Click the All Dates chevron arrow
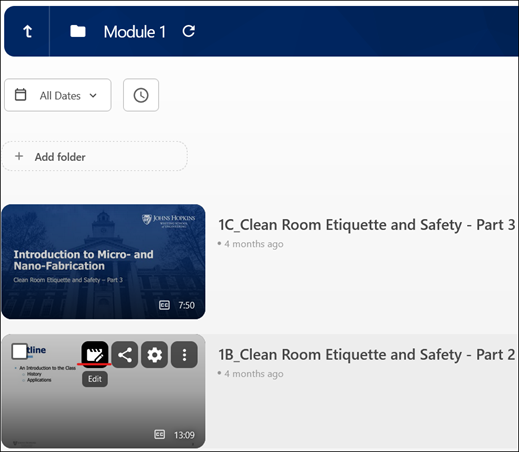This screenshot has height=452, width=519. coord(93,96)
